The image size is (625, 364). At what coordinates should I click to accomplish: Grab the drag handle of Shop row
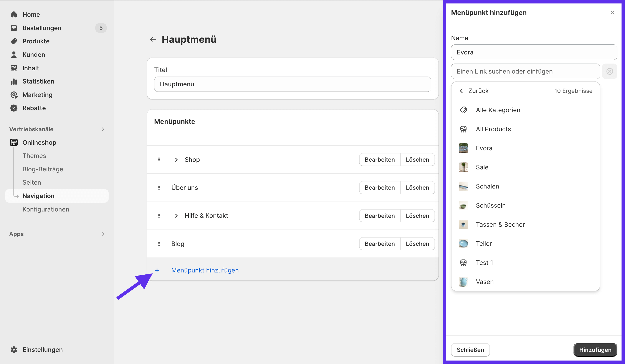(159, 160)
